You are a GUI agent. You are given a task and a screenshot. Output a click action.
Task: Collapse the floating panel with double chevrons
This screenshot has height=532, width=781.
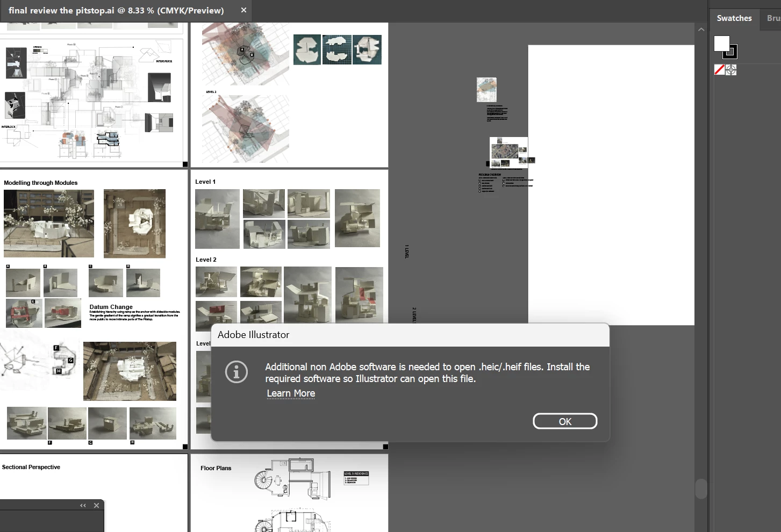83,505
